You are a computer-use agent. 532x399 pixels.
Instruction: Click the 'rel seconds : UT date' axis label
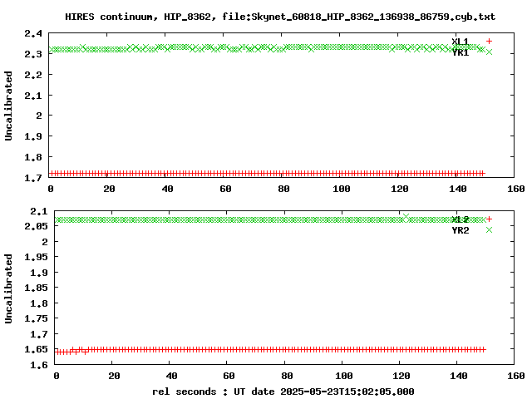click(283, 392)
